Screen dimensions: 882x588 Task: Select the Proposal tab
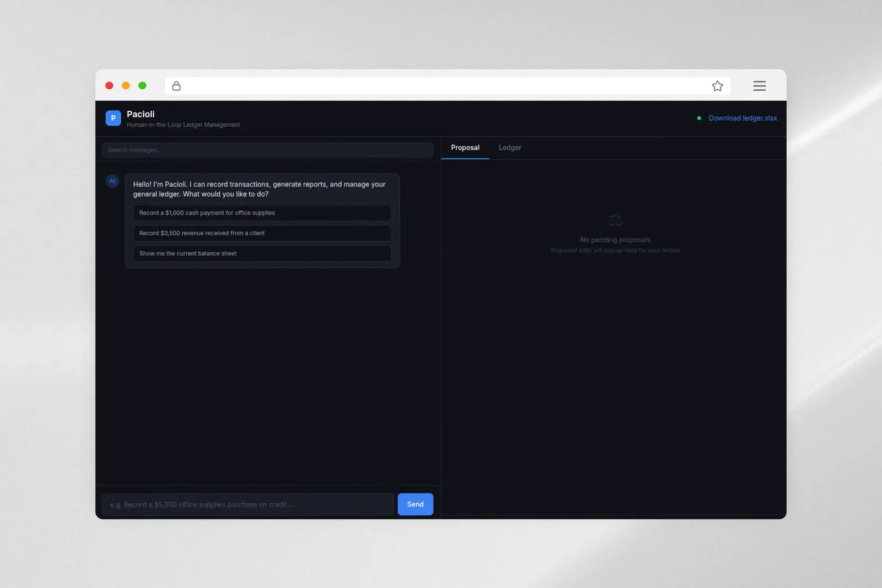[x=465, y=148]
